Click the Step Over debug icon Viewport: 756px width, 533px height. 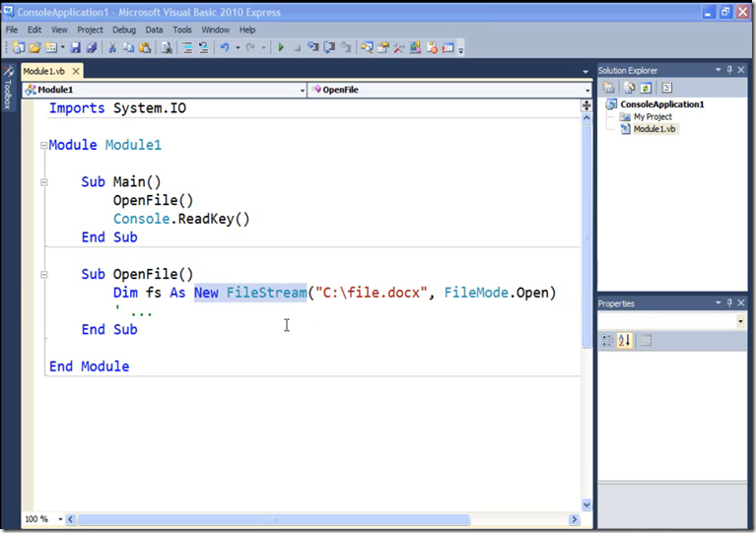tap(329, 47)
